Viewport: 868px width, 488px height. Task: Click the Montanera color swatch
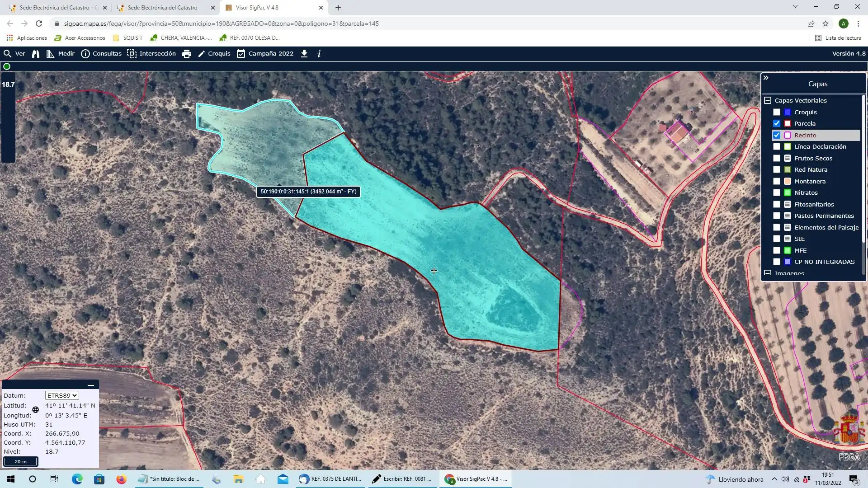(788, 181)
